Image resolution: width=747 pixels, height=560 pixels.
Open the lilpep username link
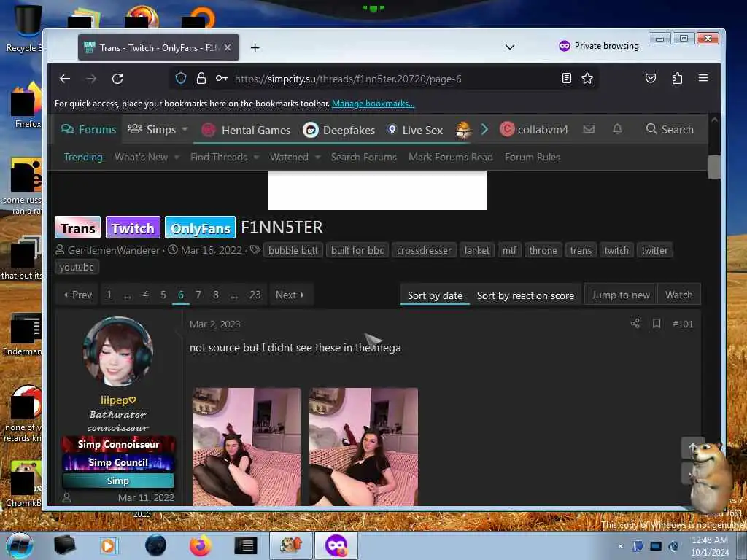click(x=117, y=400)
